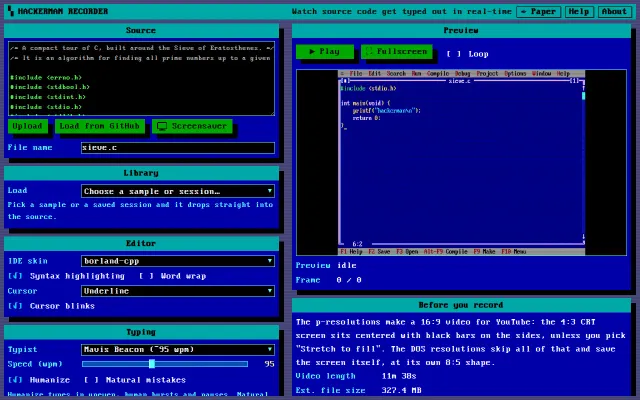Open the IDE skin dropdown

click(x=178, y=261)
